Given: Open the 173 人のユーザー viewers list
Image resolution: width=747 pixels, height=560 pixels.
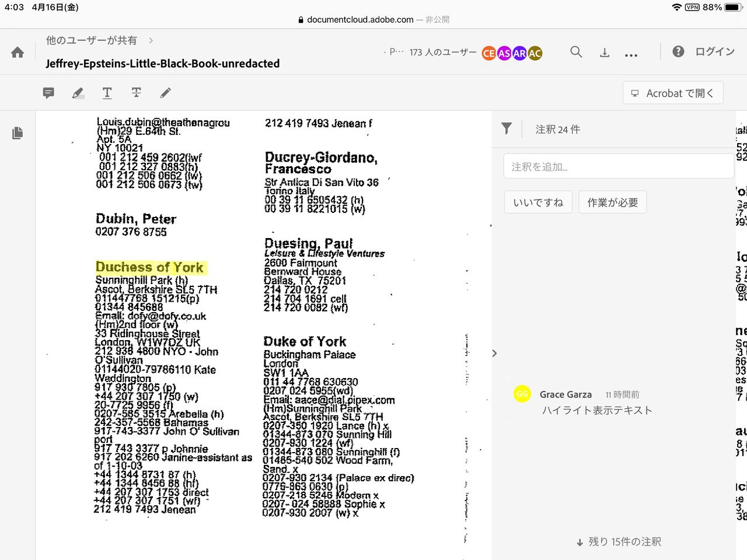Looking at the screenshot, I should (443, 52).
